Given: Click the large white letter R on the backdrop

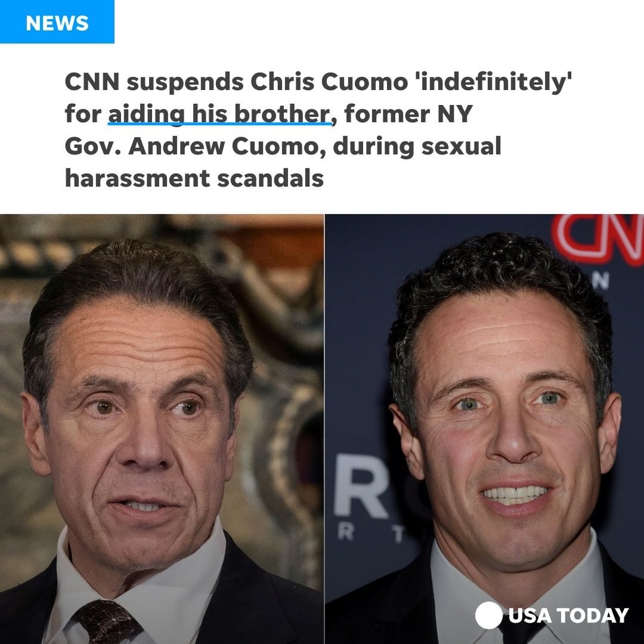Looking at the screenshot, I should click(x=360, y=485).
